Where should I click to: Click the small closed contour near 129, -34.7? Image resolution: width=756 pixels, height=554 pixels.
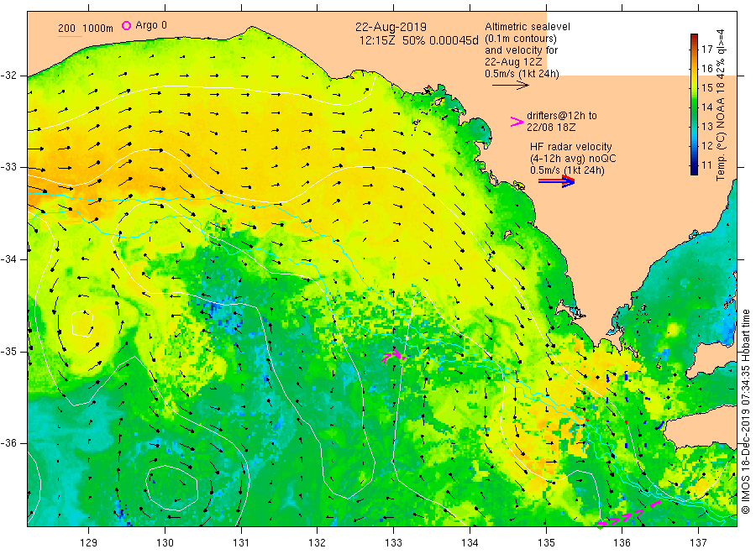[82, 323]
